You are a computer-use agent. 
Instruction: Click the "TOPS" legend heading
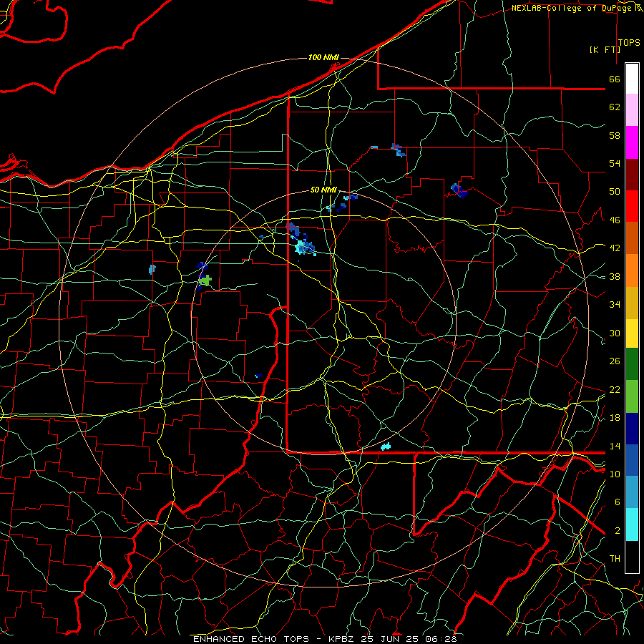(629, 43)
